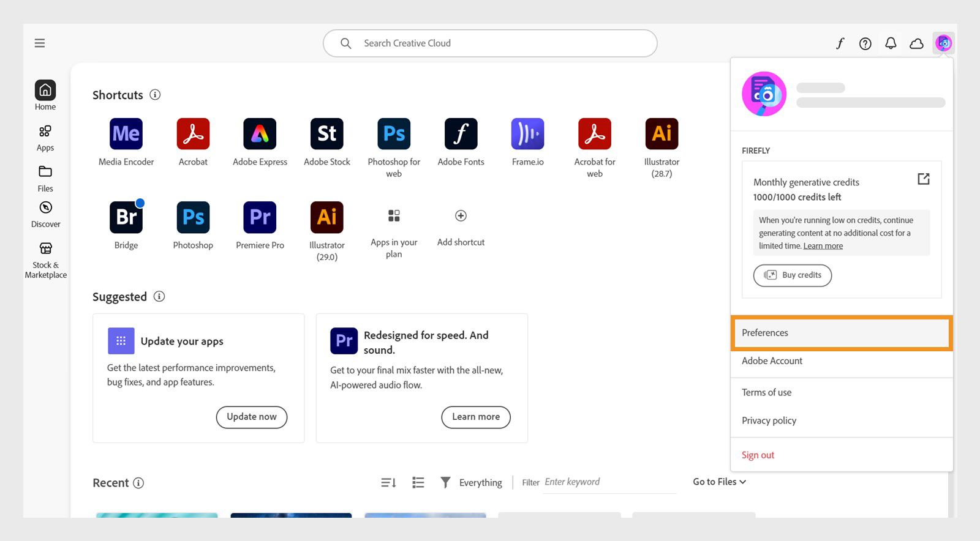
Task: Follow the Learn more link about credits
Action: (x=823, y=246)
